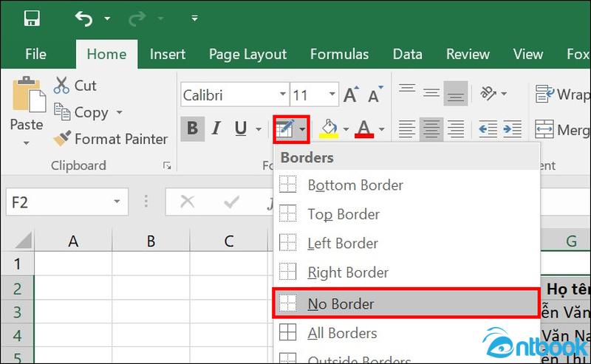Toggle Bold formatting
This screenshot has height=364, width=591.
pyautogui.click(x=192, y=128)
